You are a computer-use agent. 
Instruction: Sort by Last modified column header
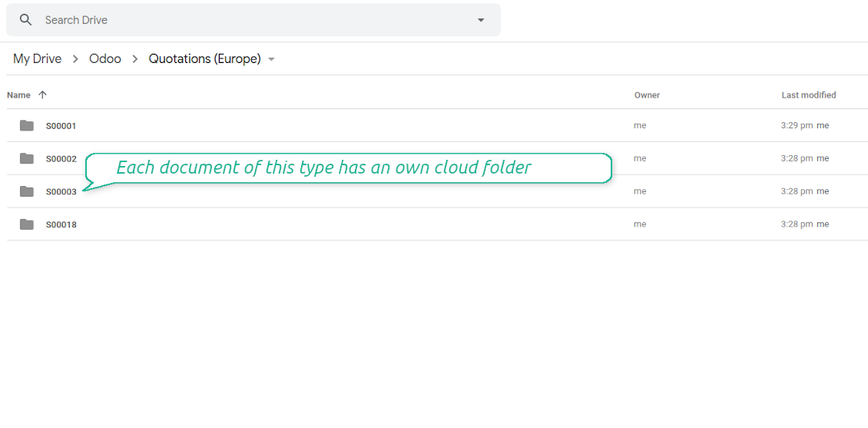(808, 95)
